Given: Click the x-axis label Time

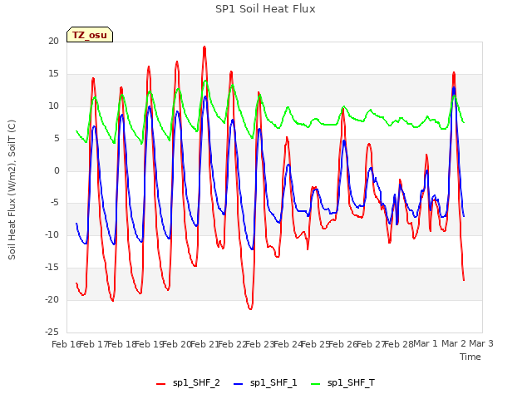Looking at the screenshot, I should tap(470, 357).
